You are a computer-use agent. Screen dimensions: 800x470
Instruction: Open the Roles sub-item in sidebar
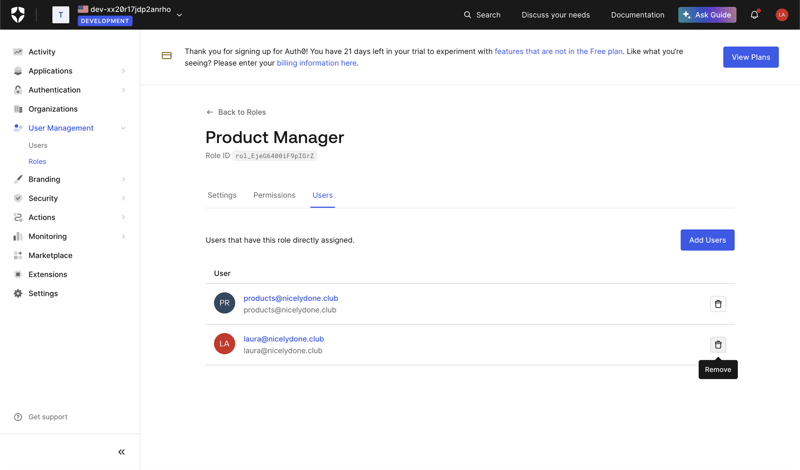[x=37, y=161]
